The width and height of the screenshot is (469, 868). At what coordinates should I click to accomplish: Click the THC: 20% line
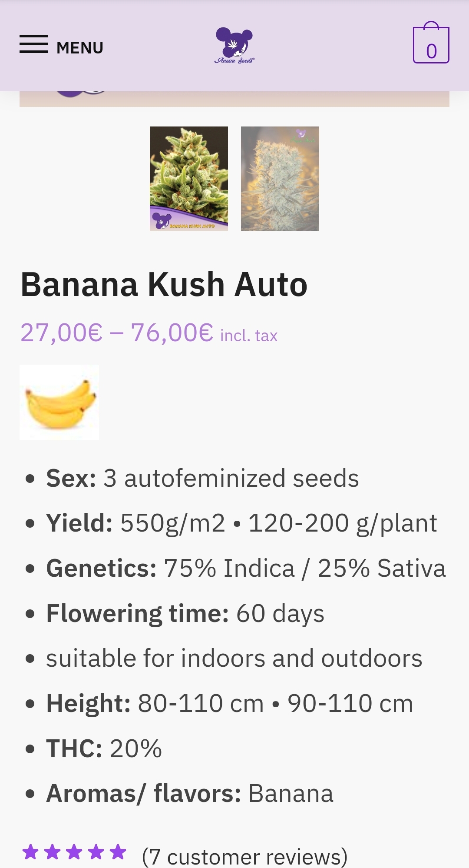click(x=104, y=748)
